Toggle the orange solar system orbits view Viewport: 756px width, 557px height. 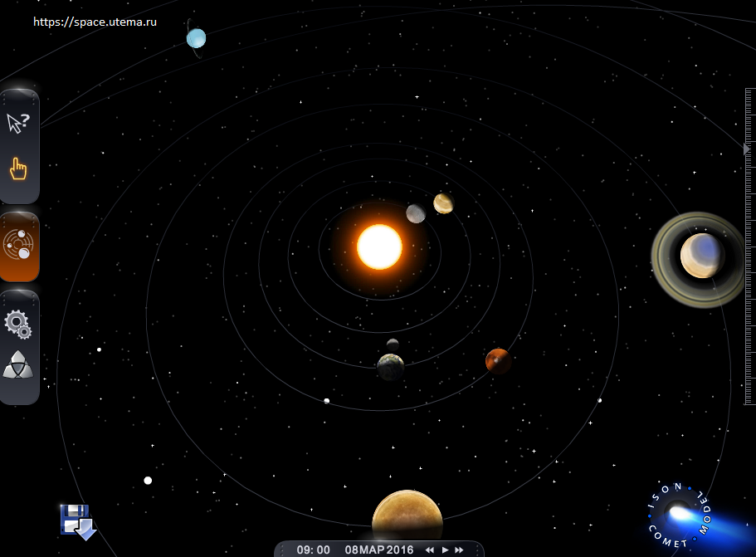(x=18, y=247)
